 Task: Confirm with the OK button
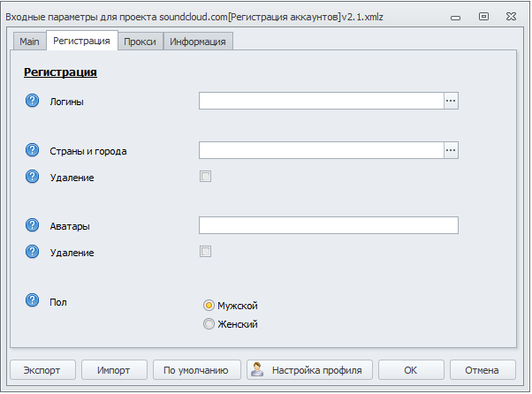click(411, 369)
